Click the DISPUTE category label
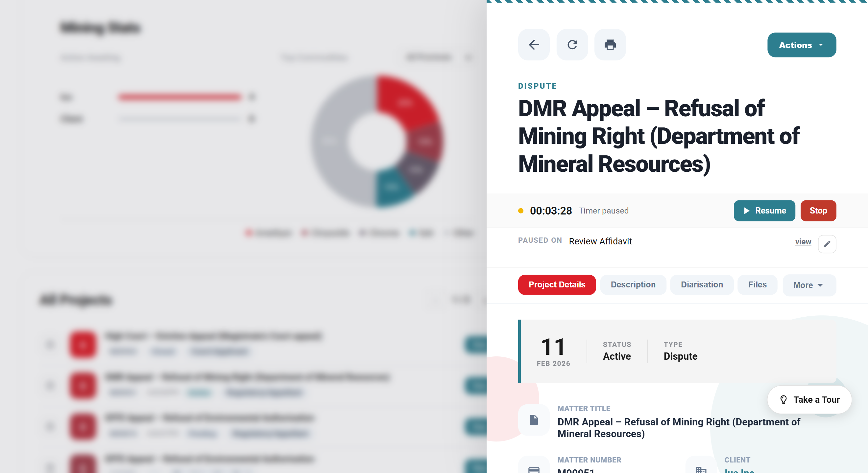 (537, 86)
